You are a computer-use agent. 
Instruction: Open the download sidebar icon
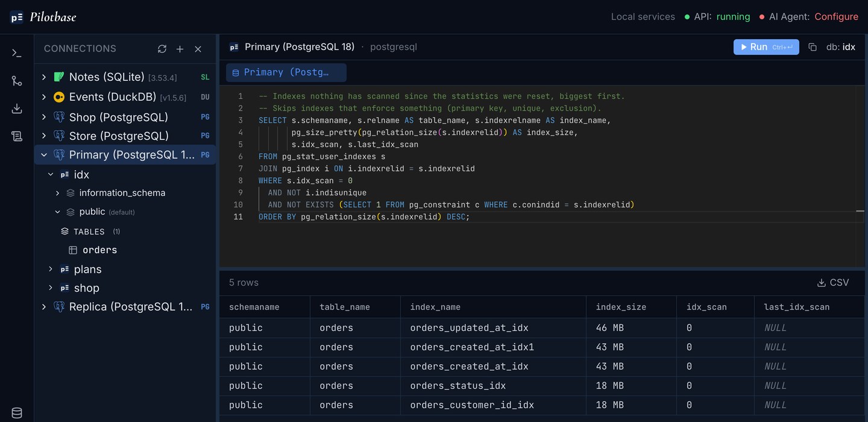click(17, 109)
